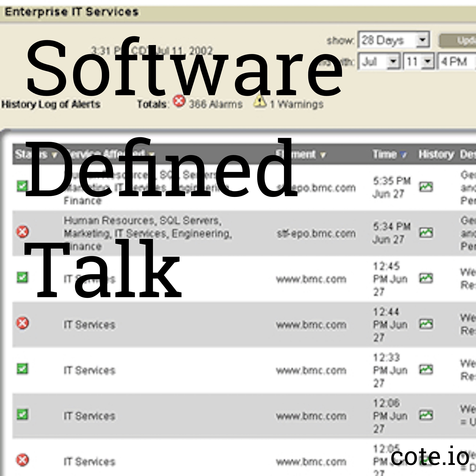Screen dimensions: 476x476
Task: Click the 12:33 PM Jun 27 time cell
Action: tap(390, 370)
